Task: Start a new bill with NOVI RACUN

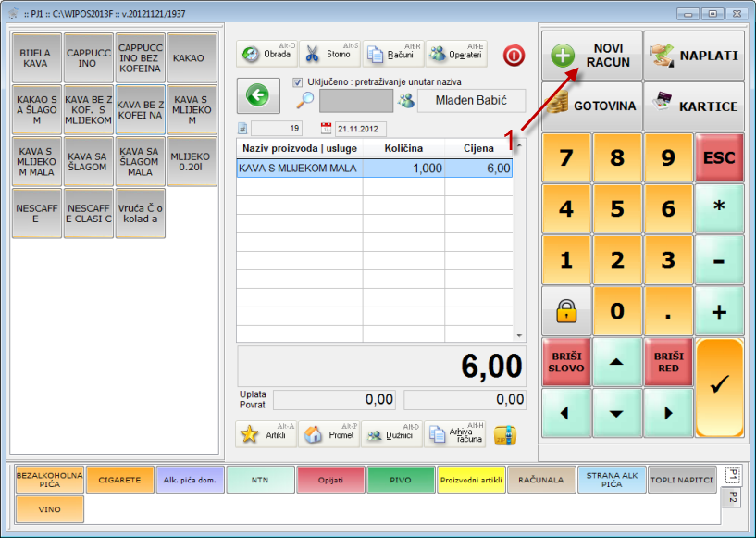Action: 590,56
